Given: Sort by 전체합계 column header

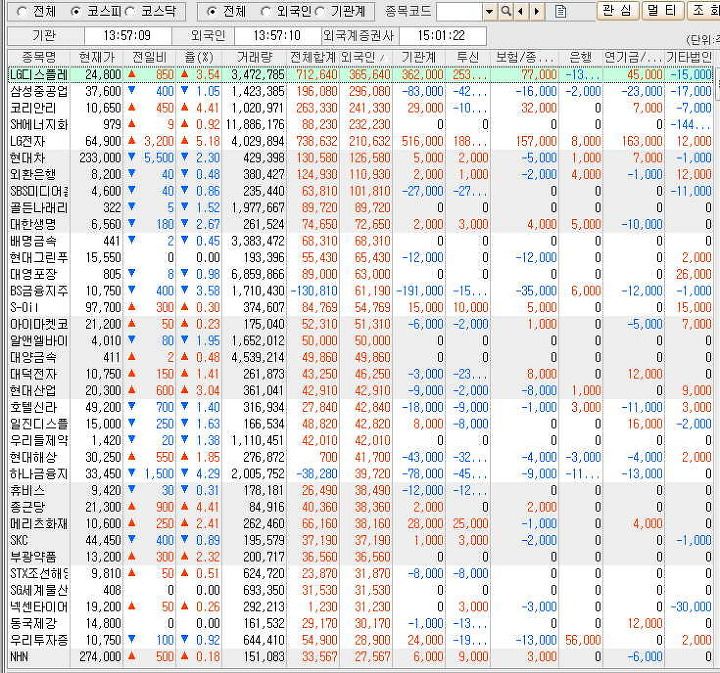Looking at the screenshot, I should [x=314, y=57].
